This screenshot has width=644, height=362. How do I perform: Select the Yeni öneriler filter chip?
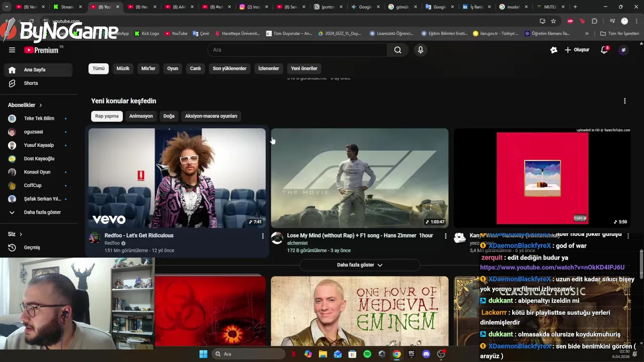(x=304, y=68)
